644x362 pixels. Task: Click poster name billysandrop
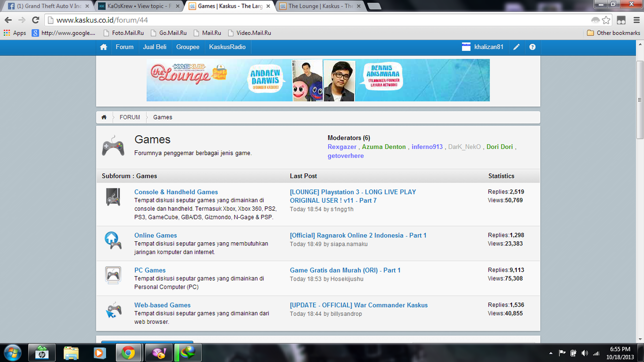click(x=346, y=314)
